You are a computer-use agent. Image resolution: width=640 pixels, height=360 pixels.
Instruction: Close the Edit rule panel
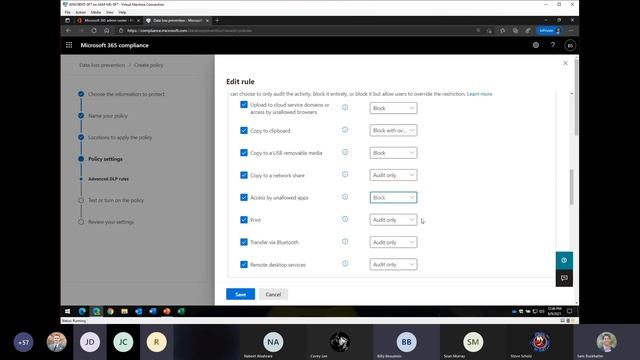pyautogui.click(x=565, y=63)
